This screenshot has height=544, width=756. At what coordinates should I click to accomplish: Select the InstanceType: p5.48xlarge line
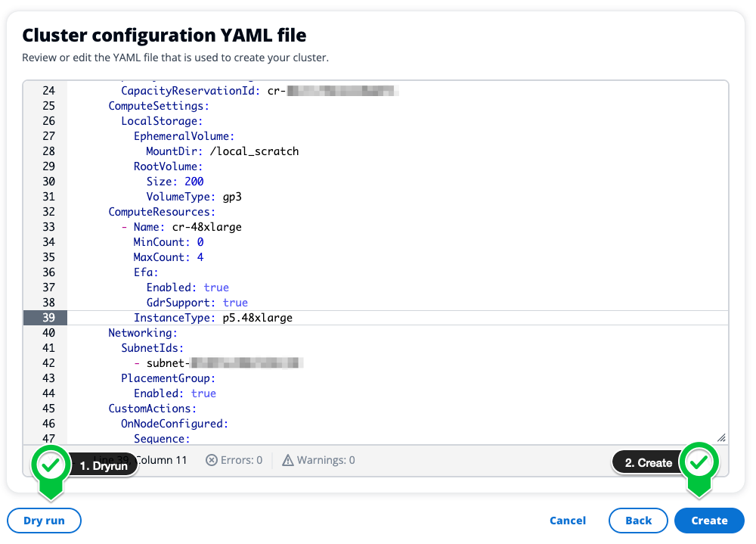pyautogui.click(x=212, y=318)
